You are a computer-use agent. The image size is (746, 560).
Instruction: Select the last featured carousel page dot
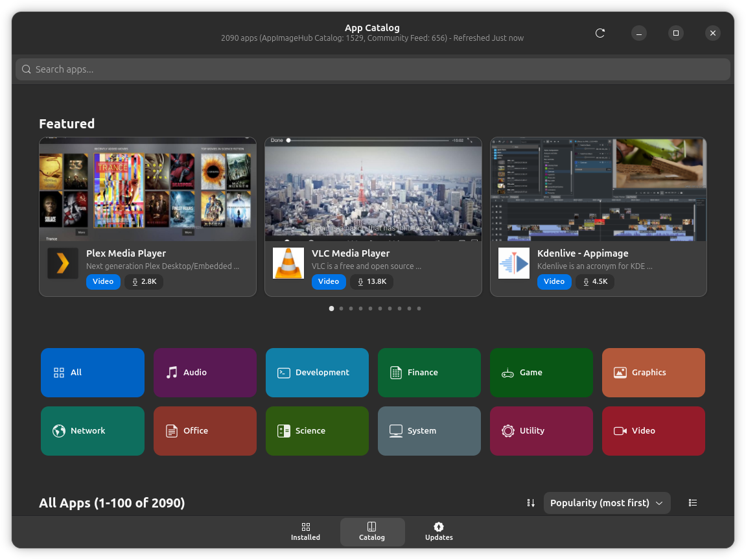tap(419, 309)
